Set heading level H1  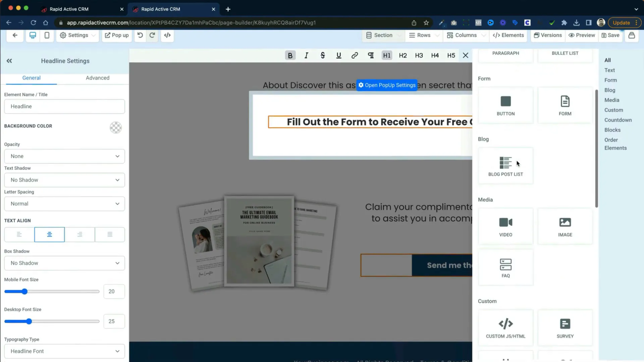[387, 55]
